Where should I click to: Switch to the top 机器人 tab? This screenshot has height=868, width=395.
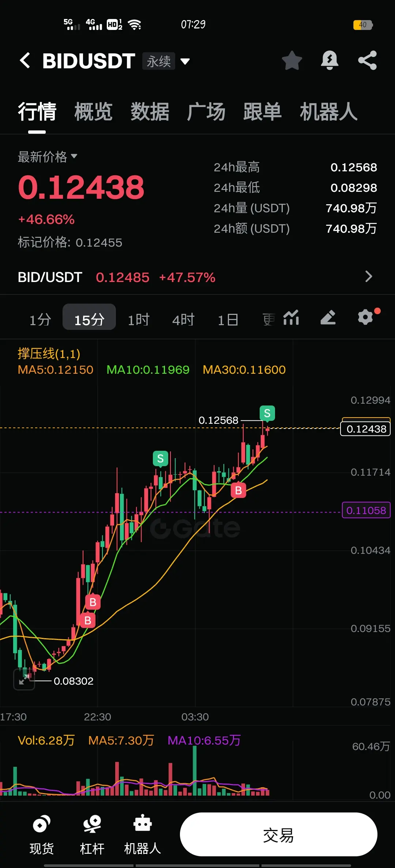328,111
